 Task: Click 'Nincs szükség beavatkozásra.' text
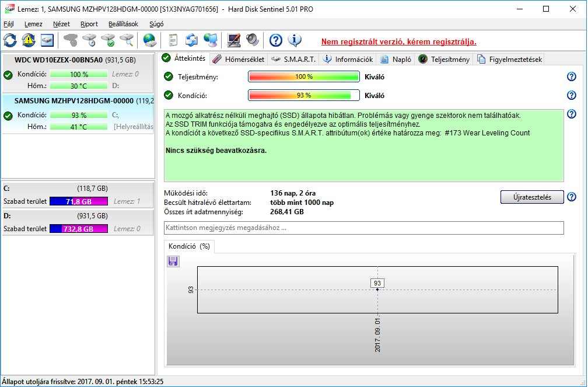216,151
